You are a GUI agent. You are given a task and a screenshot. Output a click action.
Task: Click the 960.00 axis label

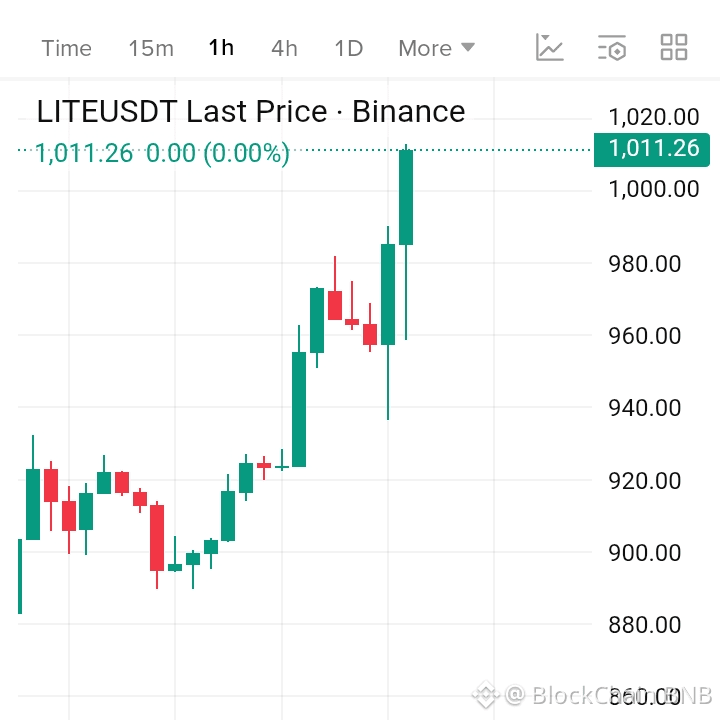click(644, 336)
